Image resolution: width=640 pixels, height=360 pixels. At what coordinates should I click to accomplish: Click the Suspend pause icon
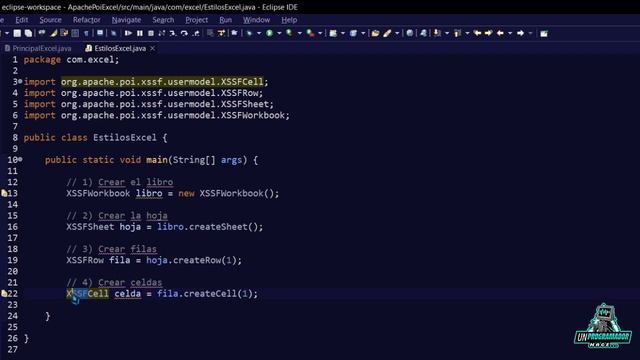pyautogui.click(x=140, y=33)
